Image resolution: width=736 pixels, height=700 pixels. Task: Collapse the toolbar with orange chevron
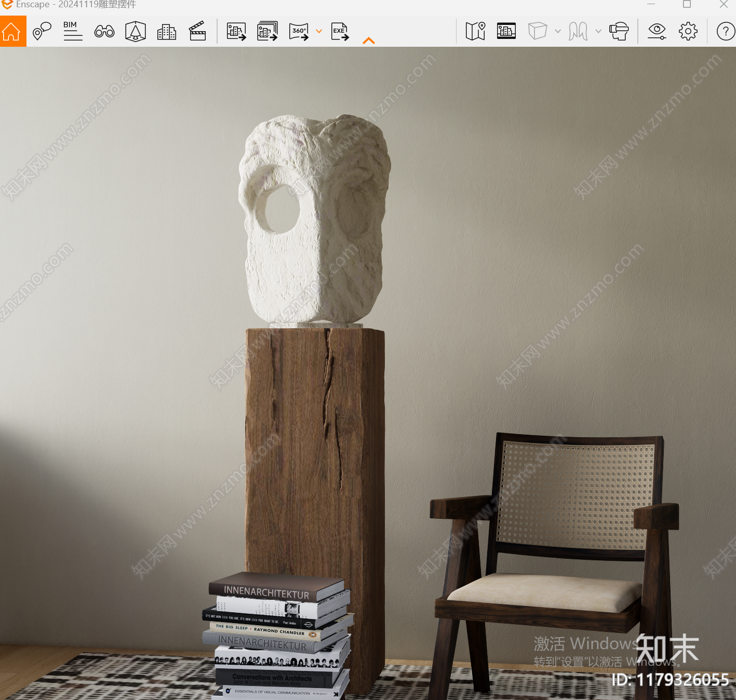369,41
